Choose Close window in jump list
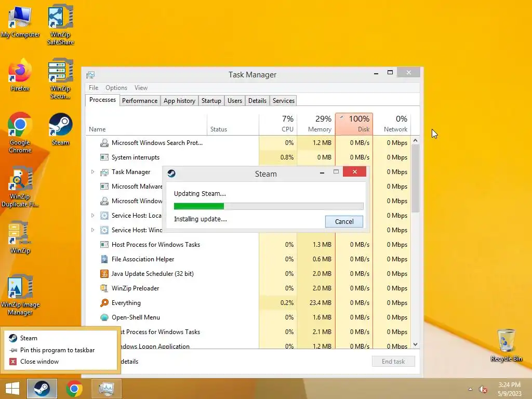Screen dimensions: 532x399 point(60,362)
